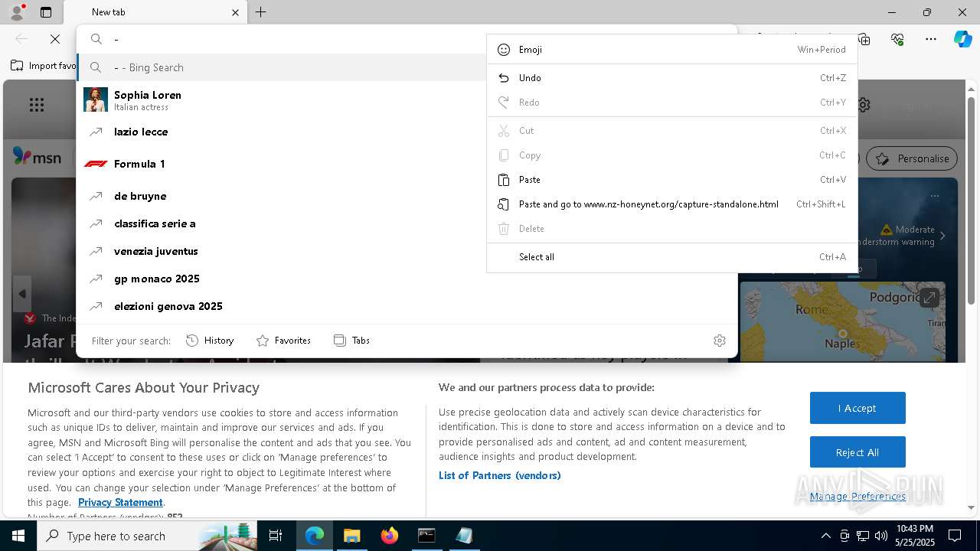The width and height of the screenshot is (980, 551).
Task: Open Settings and more ellipsis menu
Action: pos(931,39)
